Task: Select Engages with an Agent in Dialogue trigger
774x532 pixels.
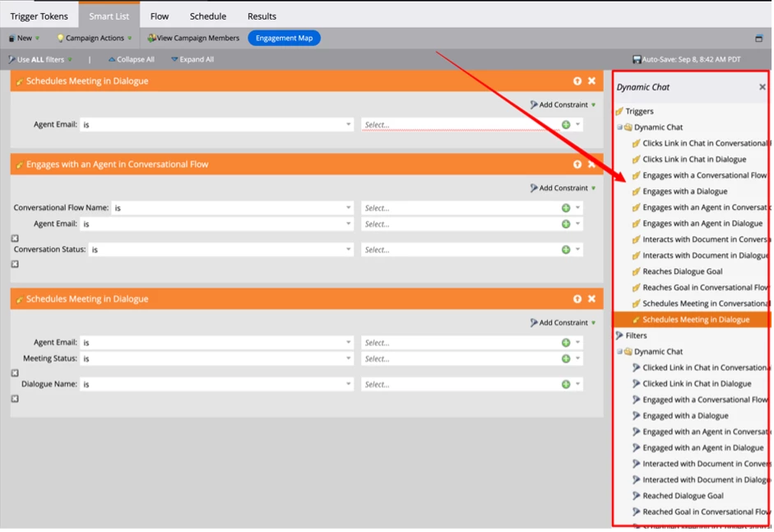Action: click(702, 224)
